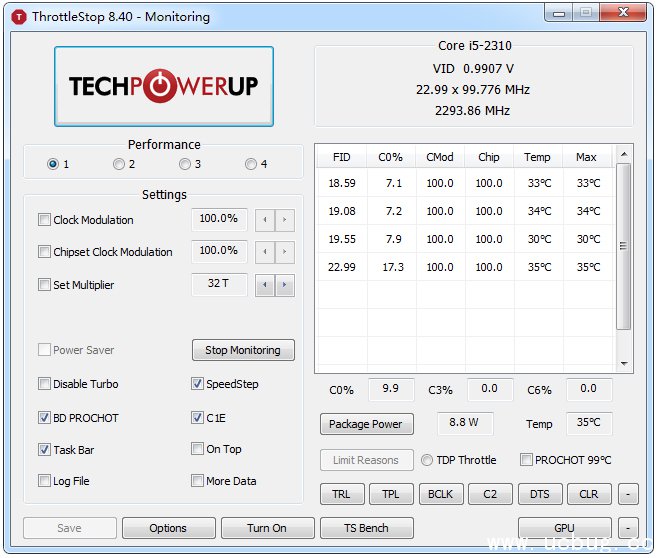The image size is (657, 558).
Task: Open the TS Bench window
Action: 366,528
